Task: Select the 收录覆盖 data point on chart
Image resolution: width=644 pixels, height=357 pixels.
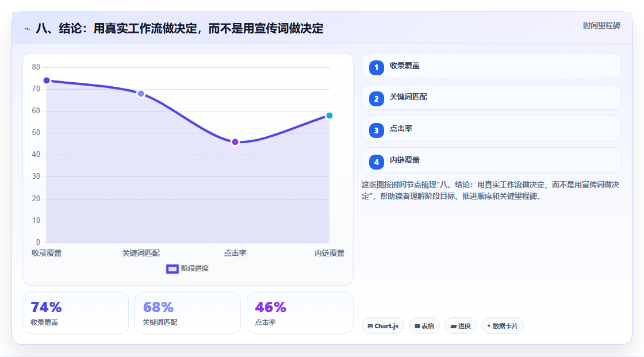Action: (x=47, y=80)
